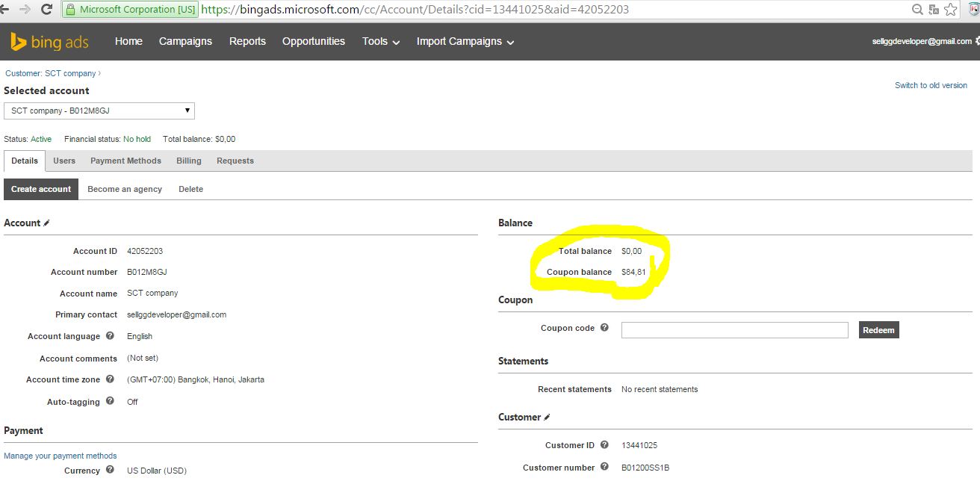The width and height of the screenshot is (980, 484).
Task: Open Campaigns in the top navigation
Action: point(185,42)
